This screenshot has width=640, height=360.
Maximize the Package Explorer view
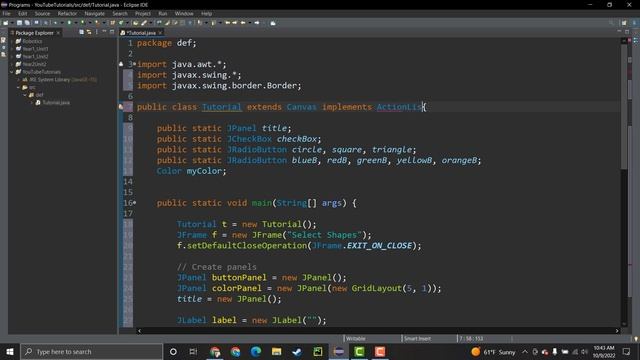[112, 32]
